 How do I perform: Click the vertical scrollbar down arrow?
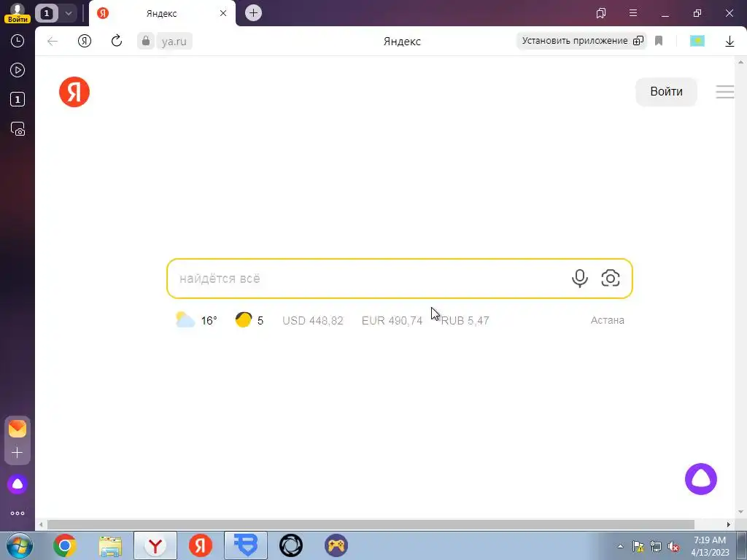click(741, 512)
